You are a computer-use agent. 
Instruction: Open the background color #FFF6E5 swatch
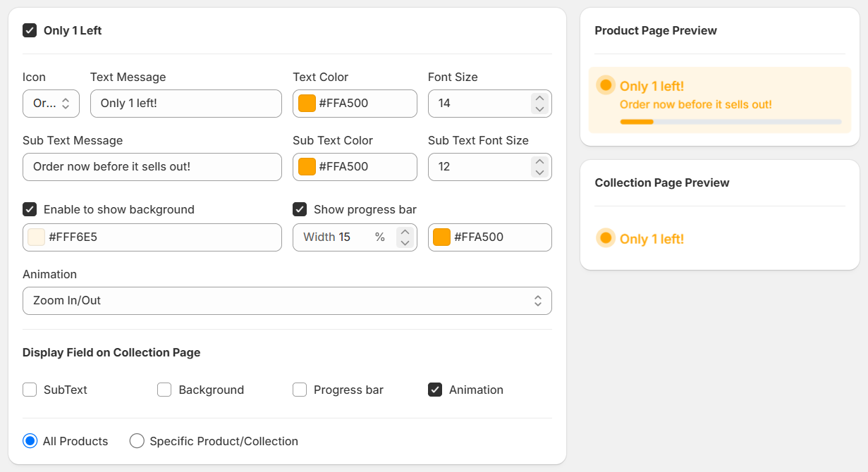pos(36,237)
